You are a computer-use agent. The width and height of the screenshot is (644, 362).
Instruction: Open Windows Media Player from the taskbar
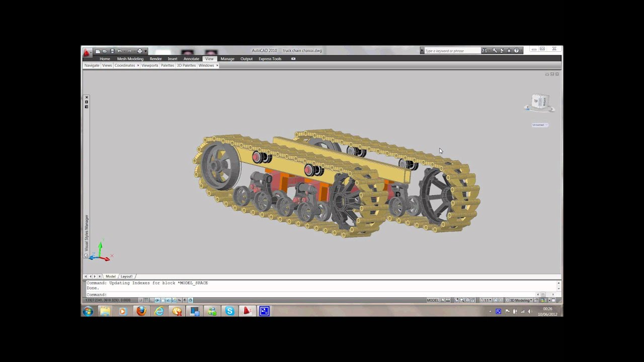coord(123,311)
